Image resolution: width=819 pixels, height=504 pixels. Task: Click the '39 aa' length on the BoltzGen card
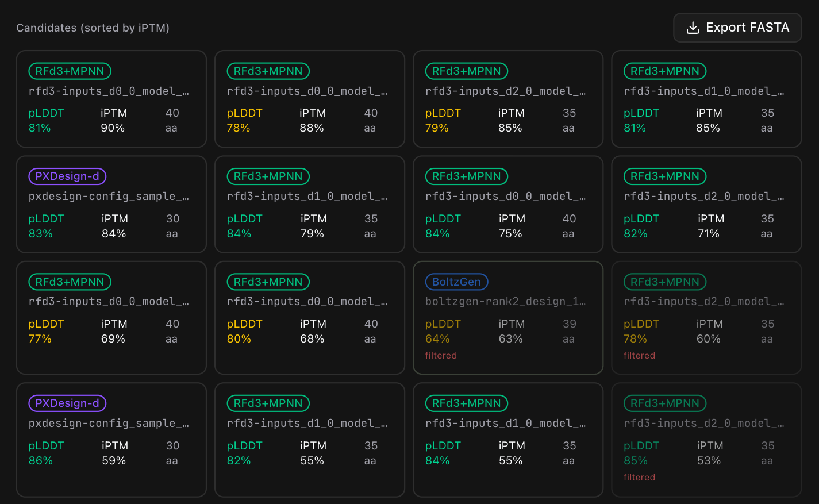click(569, 332)
